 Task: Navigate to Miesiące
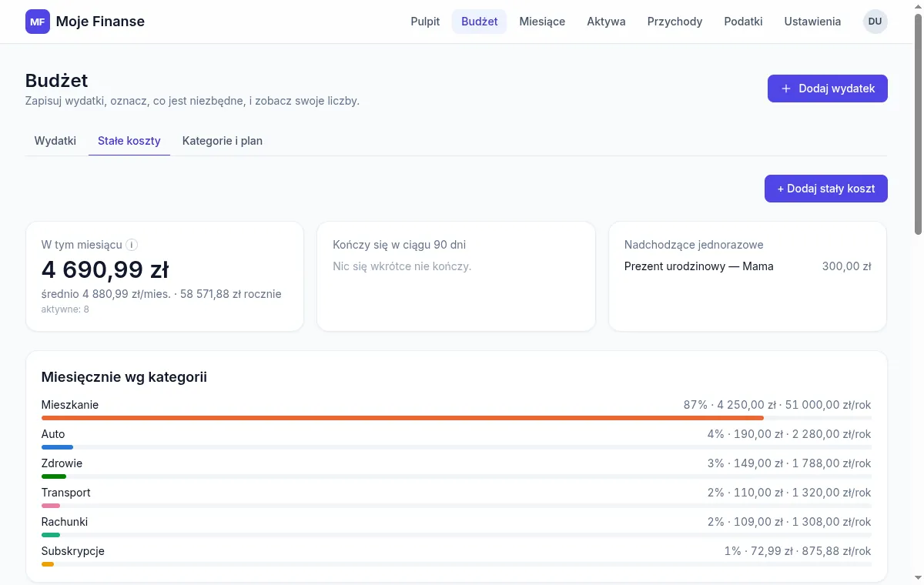pyautogui.click(x=542, y=22)
